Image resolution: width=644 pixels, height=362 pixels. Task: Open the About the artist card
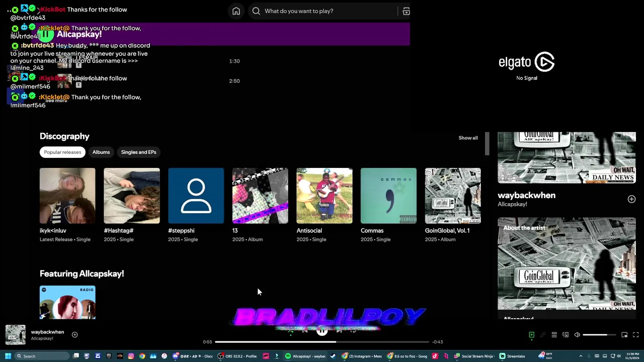[x=567, y=267]
